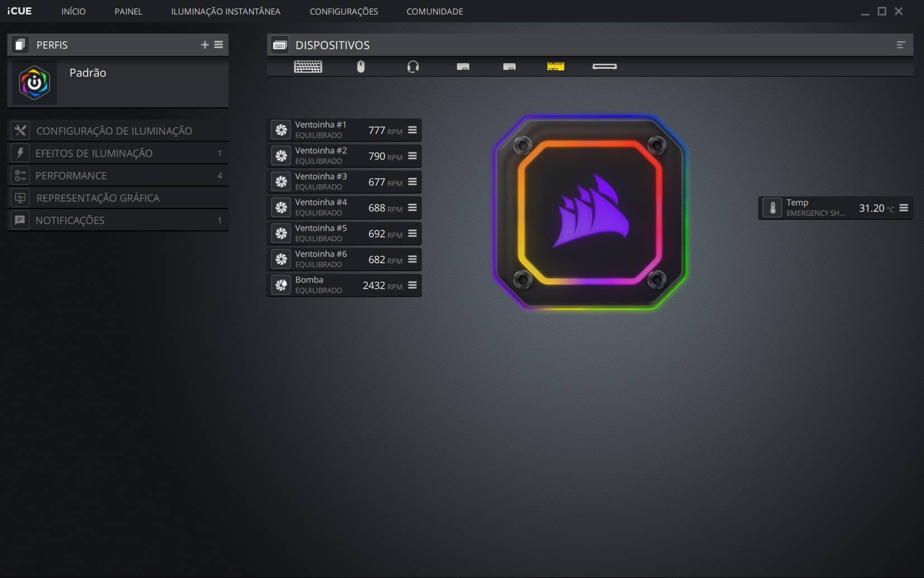Screen dimensions: 924x578
Task: Click the Ventoinha #3 fan icon
Action: coord(281,182)
